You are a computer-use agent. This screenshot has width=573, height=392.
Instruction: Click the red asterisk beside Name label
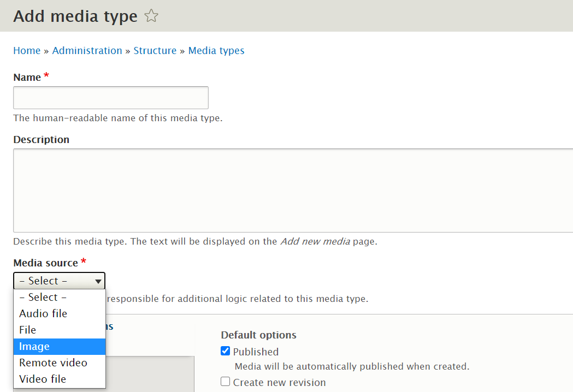pos(46,76)
